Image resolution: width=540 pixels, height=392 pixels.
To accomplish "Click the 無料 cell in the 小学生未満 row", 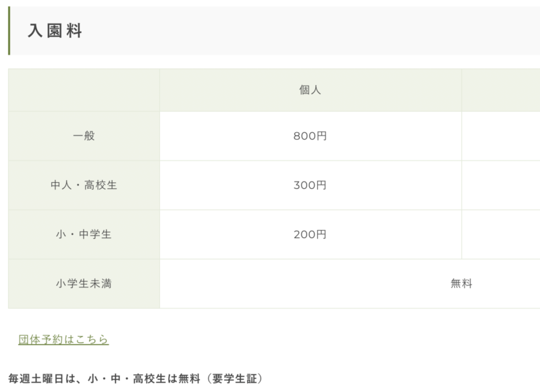I will pyautogui.click(x=461, y=283).
